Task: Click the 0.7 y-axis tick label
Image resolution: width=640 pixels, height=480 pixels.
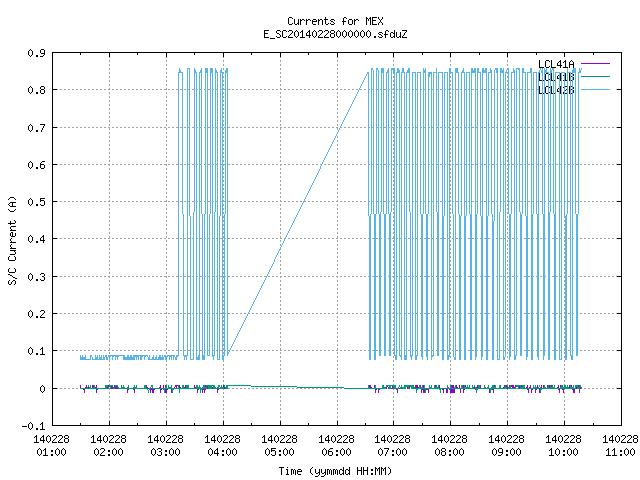Action: pos(37,128)
